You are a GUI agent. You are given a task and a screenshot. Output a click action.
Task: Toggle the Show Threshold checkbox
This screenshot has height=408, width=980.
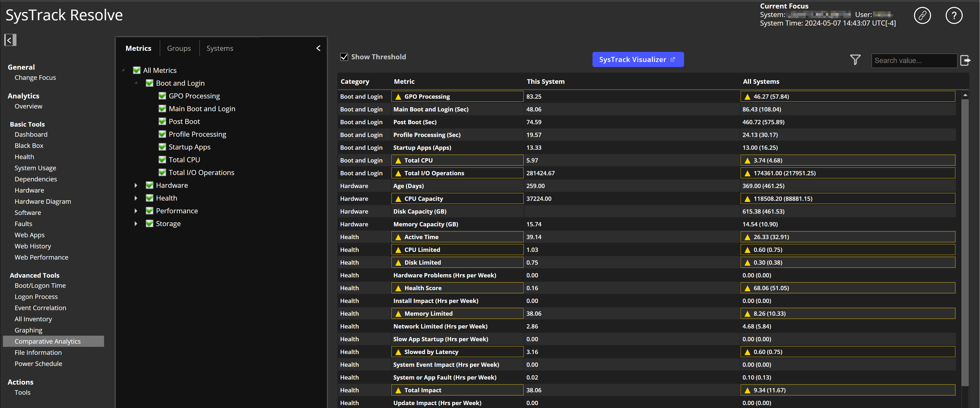344,57
